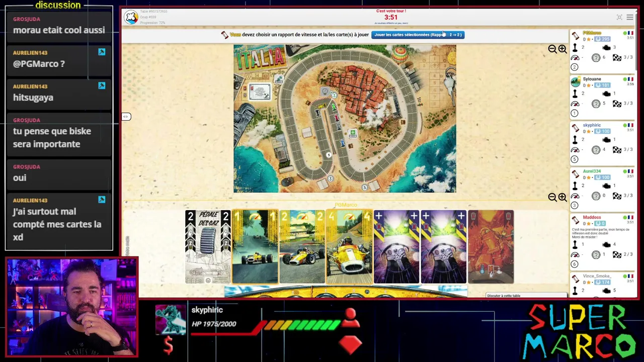Click Maddoss's helmet avatar
Screen dimensions: 644x362
[x=576, y=220]
